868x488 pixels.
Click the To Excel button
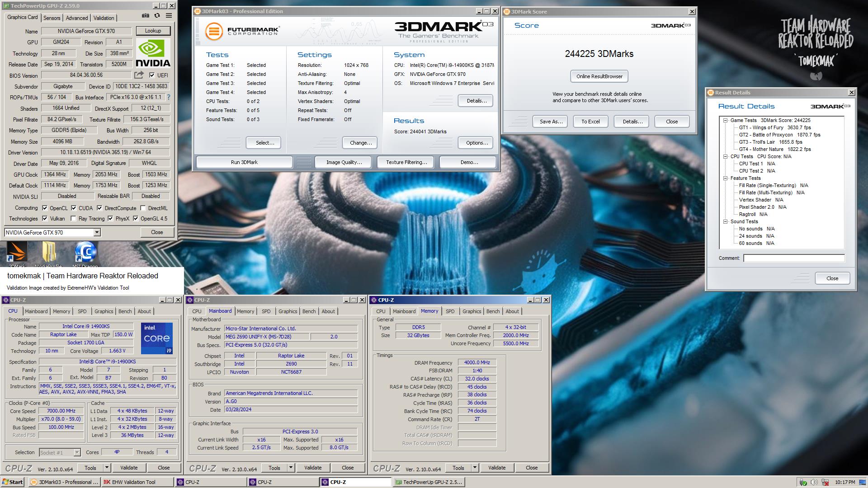click(x=590, y=122)
